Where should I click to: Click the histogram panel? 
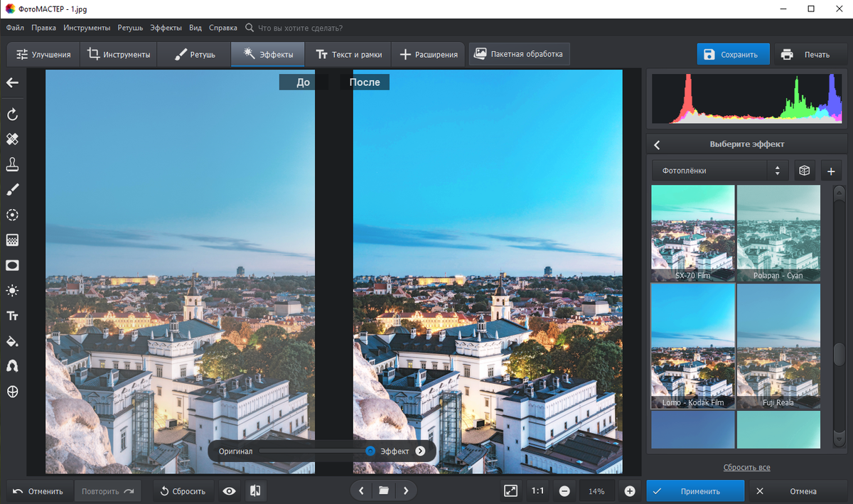747,98
